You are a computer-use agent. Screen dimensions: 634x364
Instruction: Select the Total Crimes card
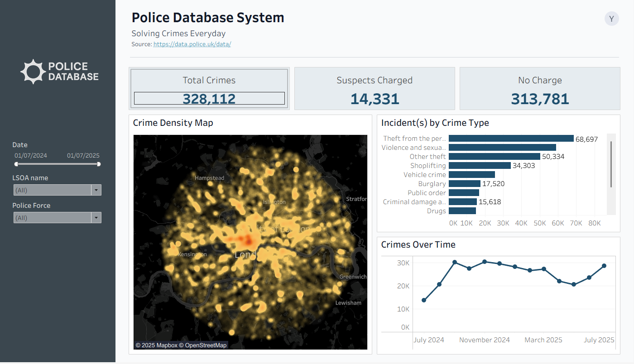coord(209,89)
